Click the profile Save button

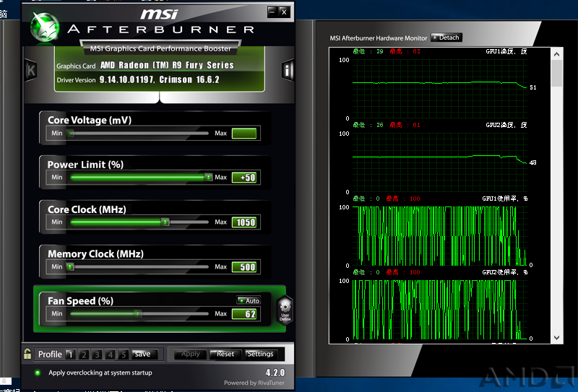pos(144,354)
